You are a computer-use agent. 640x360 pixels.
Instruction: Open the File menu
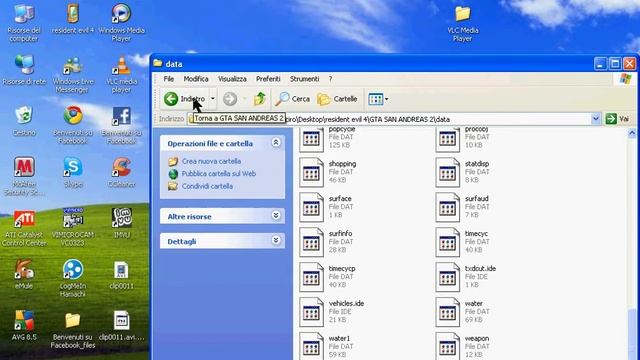tap(169, 79)
